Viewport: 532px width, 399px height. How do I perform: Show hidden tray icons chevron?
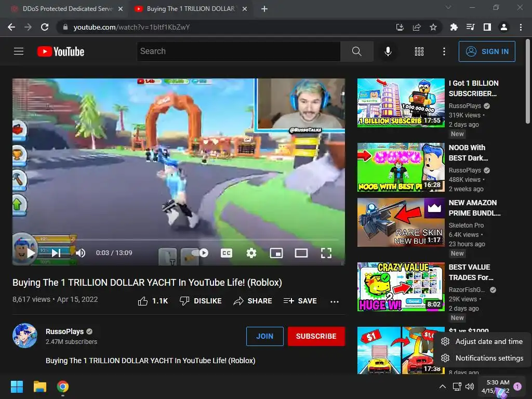click(x=443, y=386)
